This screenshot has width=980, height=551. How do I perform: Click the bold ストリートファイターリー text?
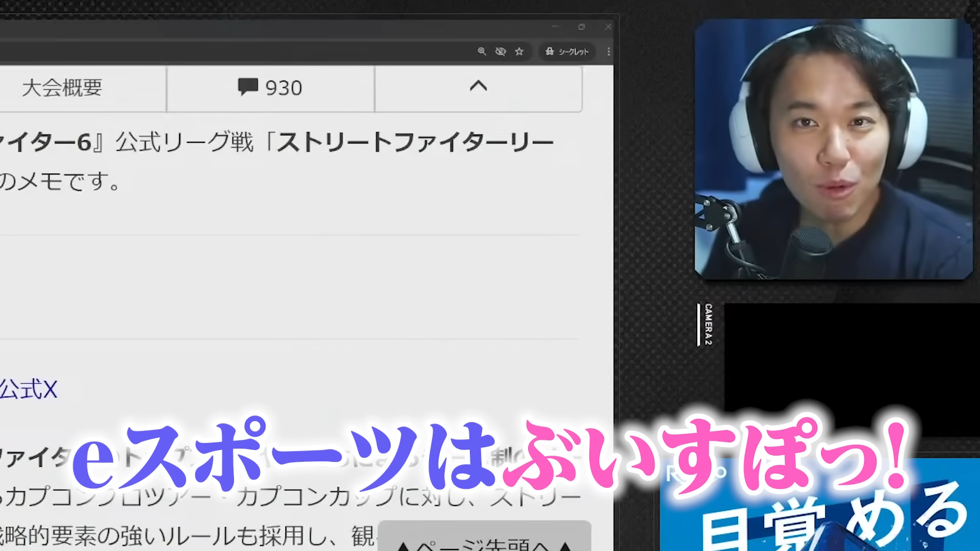tap(414, 142)
